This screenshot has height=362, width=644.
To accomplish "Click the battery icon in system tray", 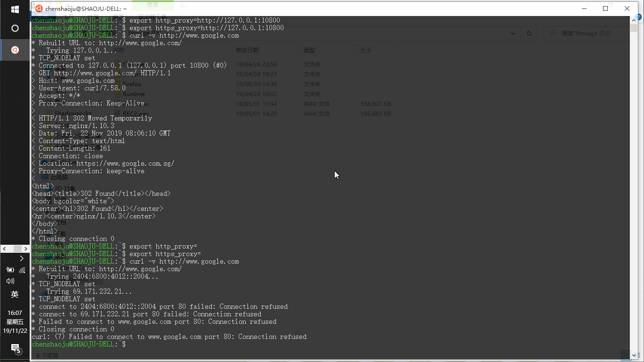I will (x=10, y=270).
